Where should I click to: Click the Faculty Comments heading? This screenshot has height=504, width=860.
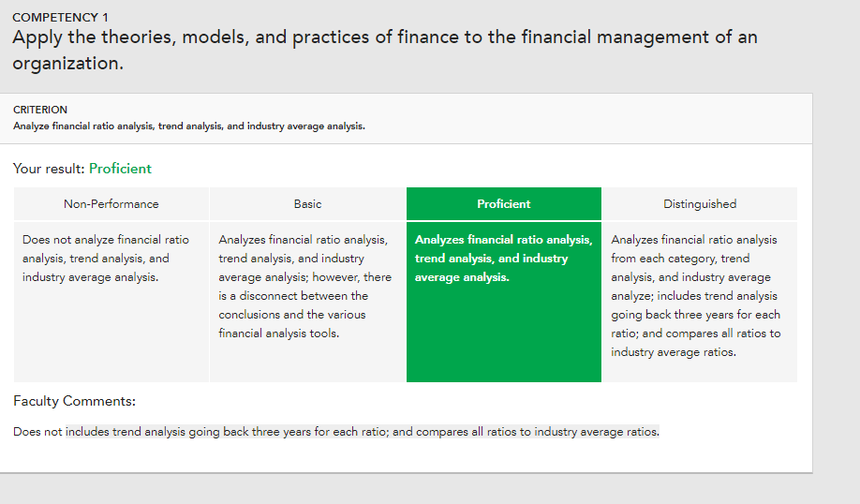[x=75, y=401]
